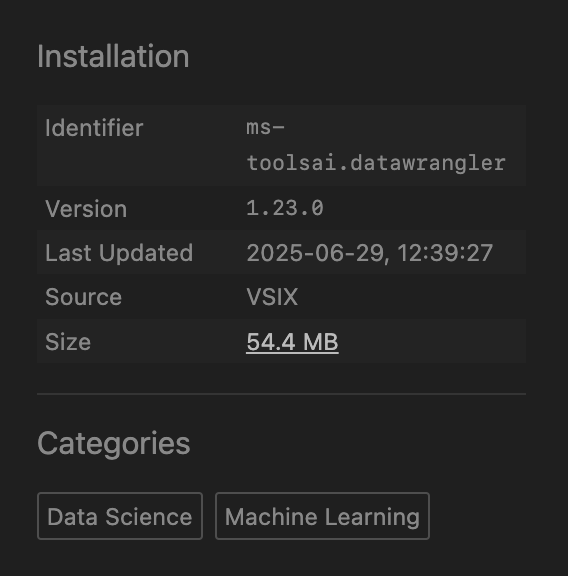This screenshot has width=568, height=576.
Task: Select the Machine Learning category tag
Action: (322, 516)
